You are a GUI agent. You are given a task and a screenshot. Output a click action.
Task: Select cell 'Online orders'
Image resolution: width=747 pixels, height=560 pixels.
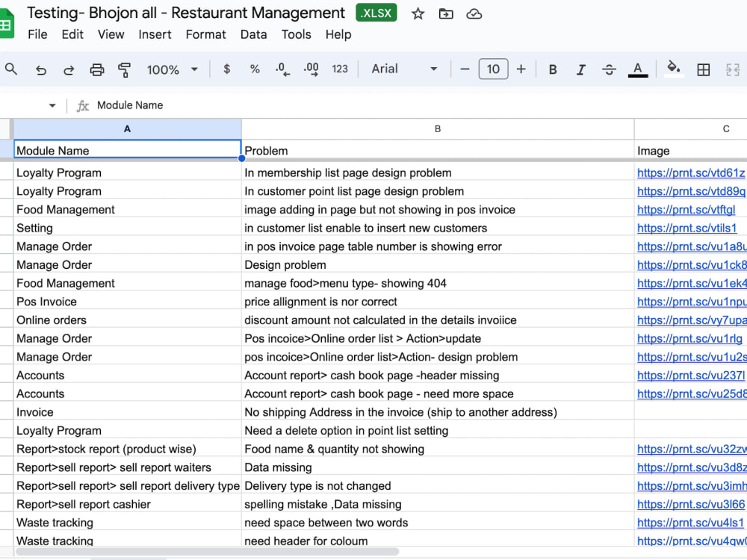(127, 320)
